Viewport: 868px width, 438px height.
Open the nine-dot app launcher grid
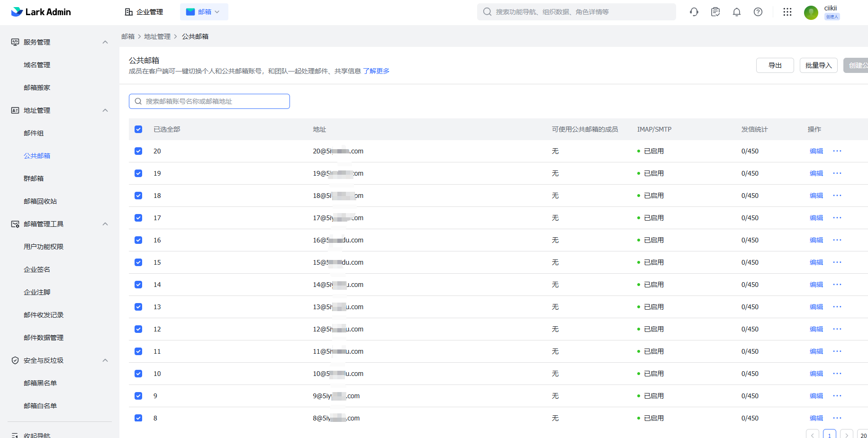tap(787, 12)
